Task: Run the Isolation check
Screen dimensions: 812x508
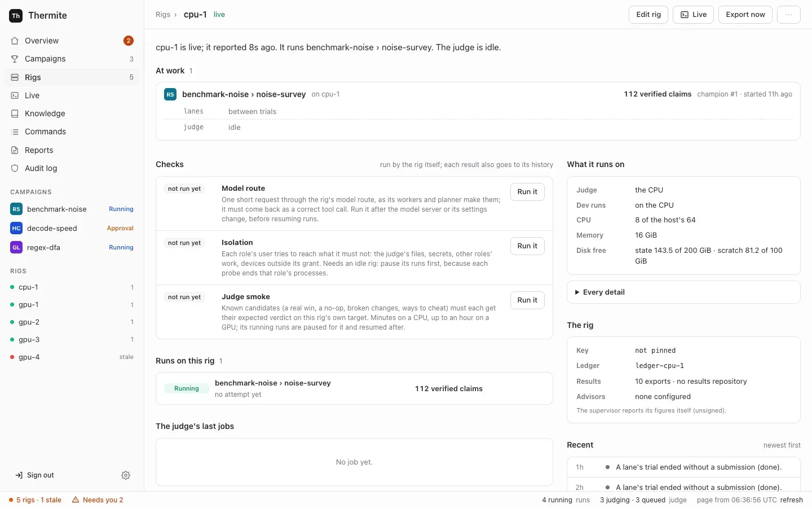Action: [527, 246]
